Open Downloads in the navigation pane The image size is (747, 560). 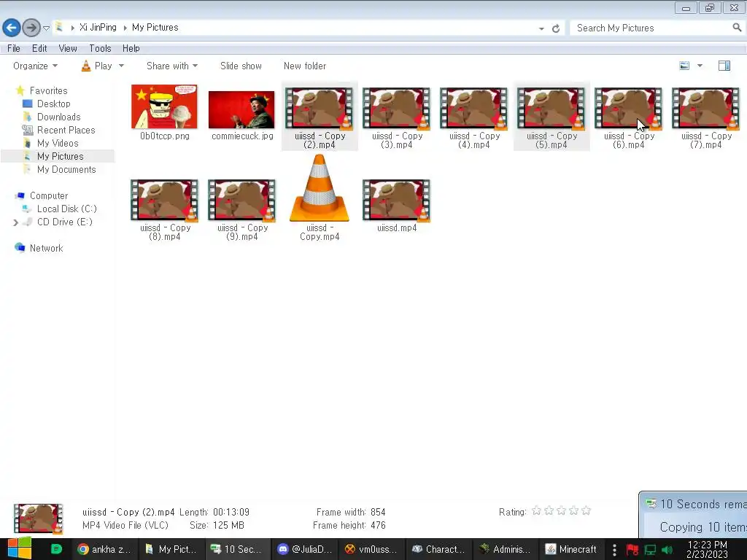click(x=58, y=117)
